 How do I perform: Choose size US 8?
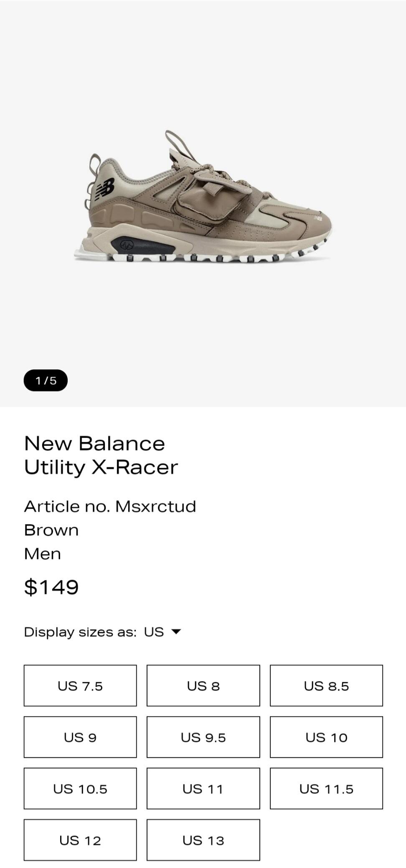203,686
